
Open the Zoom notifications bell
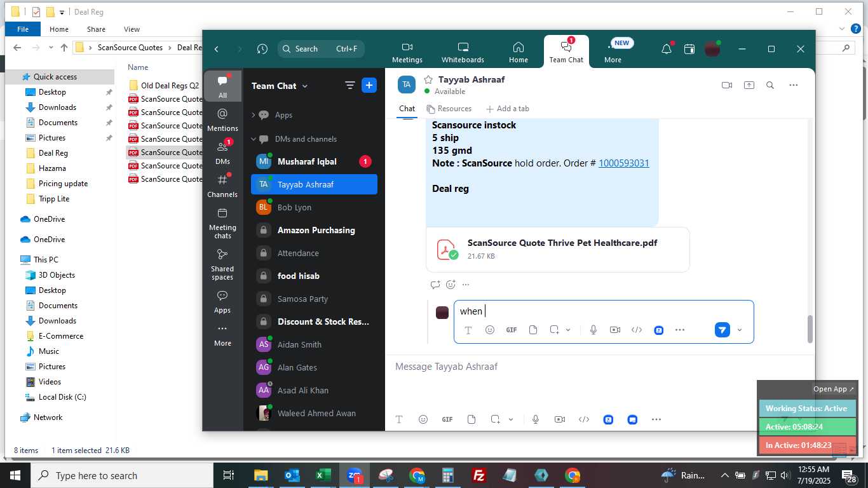pos(667,49)
